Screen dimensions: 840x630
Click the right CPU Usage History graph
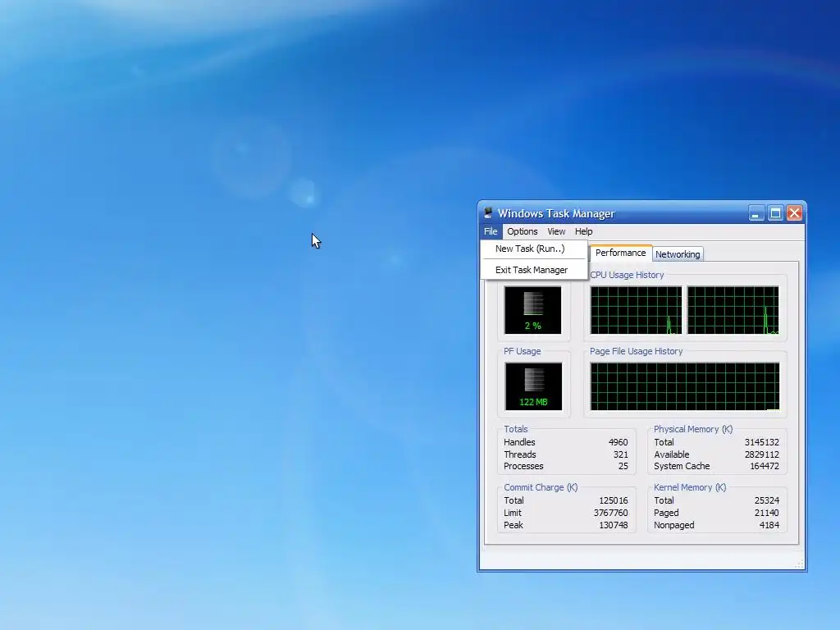(733, 310)
